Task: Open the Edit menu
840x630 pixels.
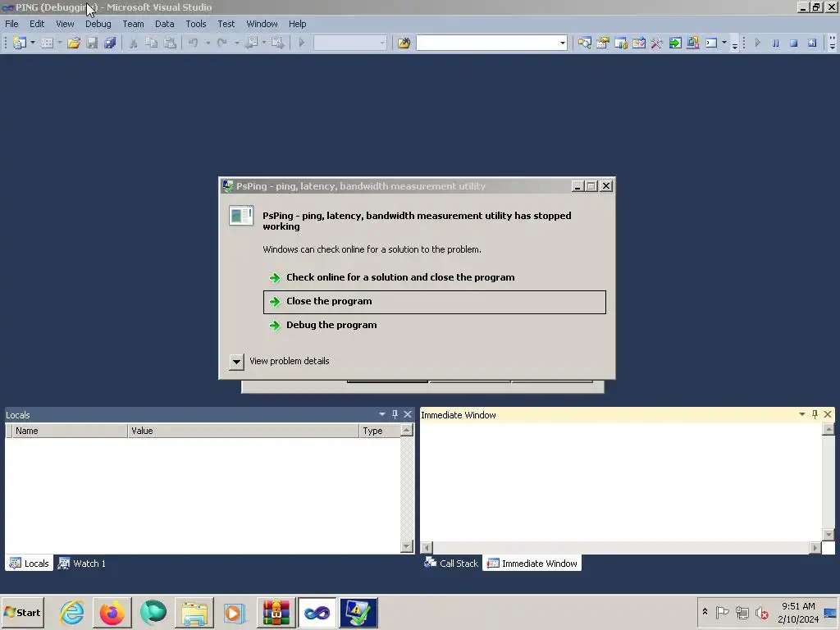Action: pyautogui.click(x=37, y=24)
